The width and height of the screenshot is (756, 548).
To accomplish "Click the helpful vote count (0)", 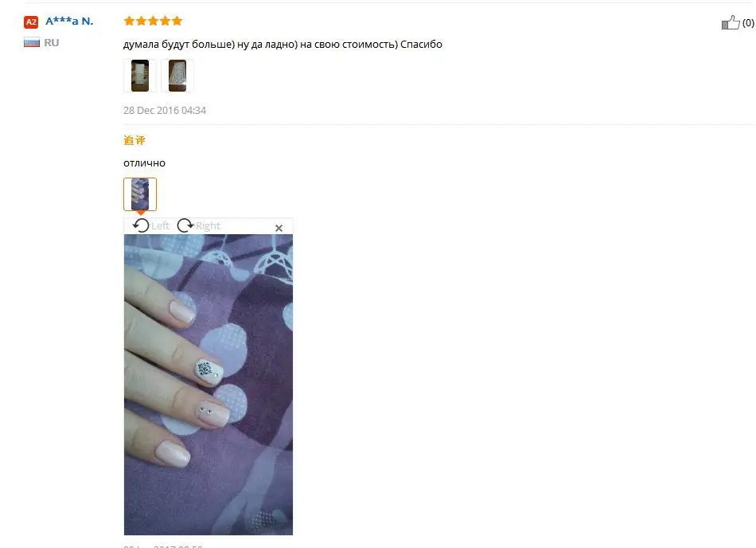I will click(748, 22).
